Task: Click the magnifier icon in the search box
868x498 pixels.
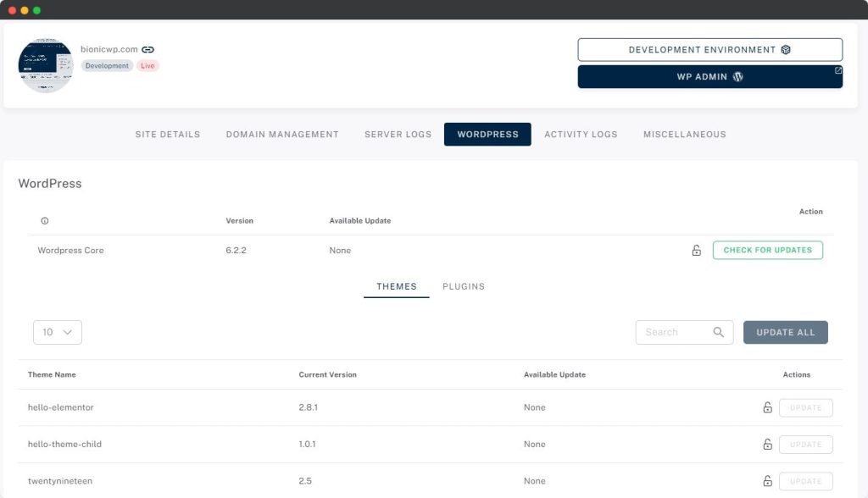Action: coord(719,332)
